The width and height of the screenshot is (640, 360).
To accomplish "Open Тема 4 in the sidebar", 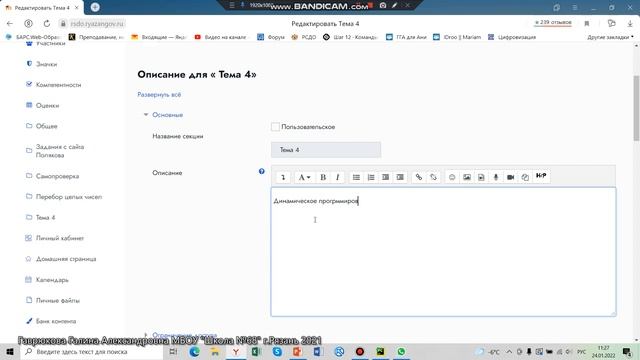I will 45,218.
